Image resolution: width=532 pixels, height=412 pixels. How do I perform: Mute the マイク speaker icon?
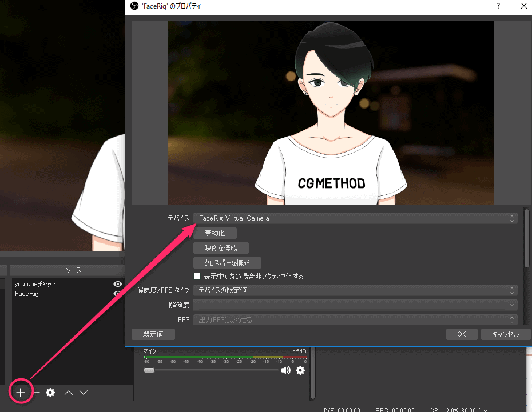285,370
